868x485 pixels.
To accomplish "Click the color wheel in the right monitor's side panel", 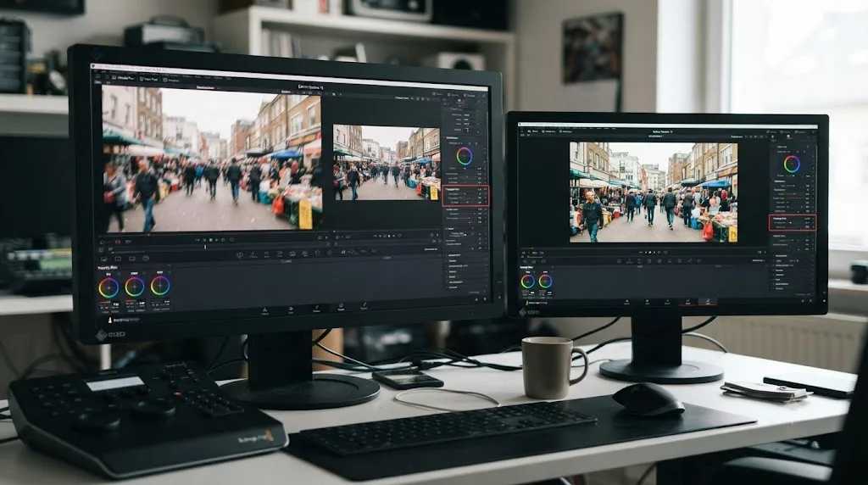I will pyautogui.click(x=792, y=164).
